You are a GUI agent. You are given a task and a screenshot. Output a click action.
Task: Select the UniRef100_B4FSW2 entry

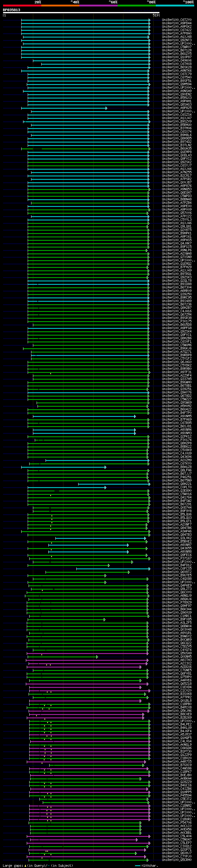click(177, 501)
